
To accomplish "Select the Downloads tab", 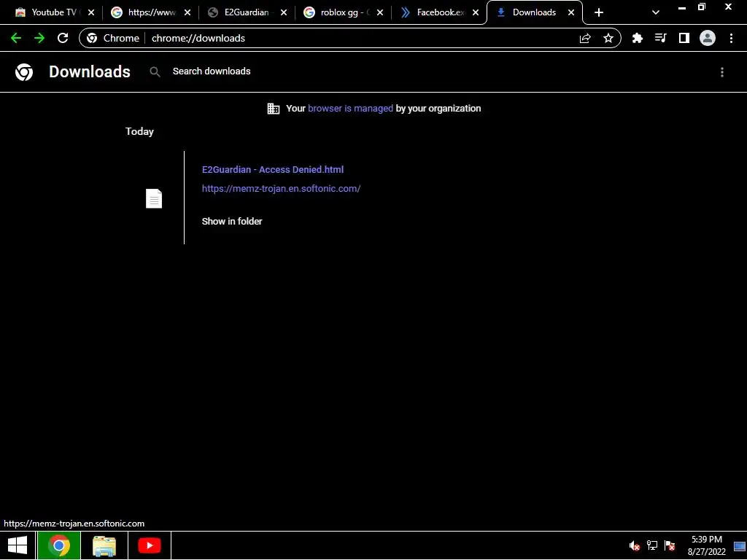I will 533,12.
